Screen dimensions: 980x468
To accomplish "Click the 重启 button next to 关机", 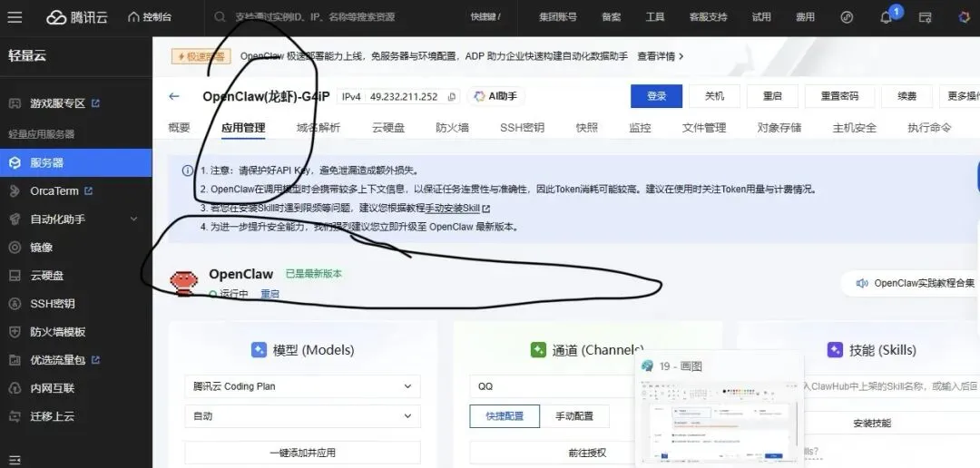I will pos(772,96).
